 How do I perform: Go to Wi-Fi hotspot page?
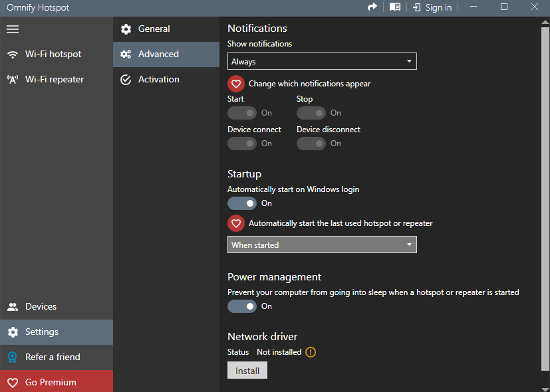pyautogui.click(x=57, y=54)
